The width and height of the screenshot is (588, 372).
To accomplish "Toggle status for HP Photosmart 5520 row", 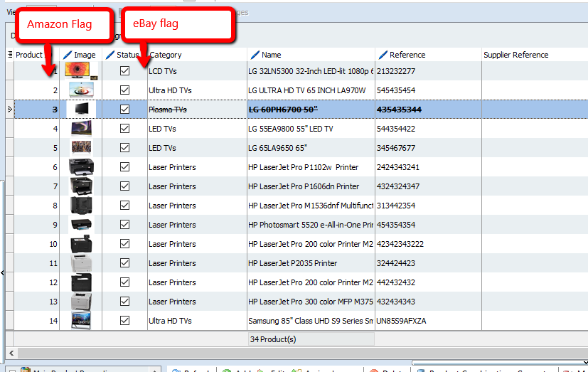I will pos(125,225).
